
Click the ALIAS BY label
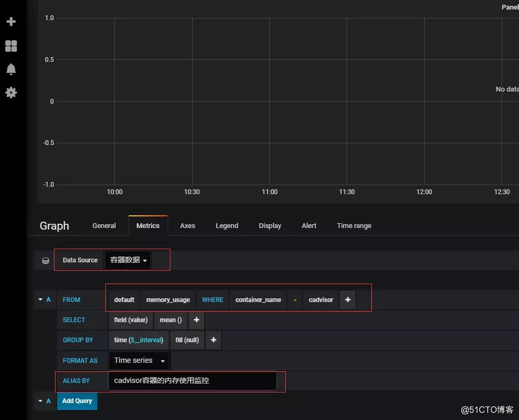pos(76,381)
